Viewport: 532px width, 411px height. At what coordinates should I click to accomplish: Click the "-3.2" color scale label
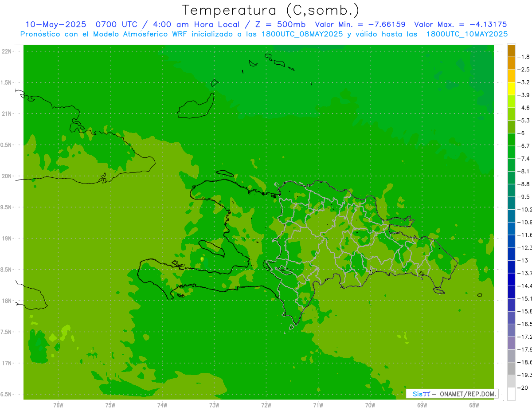tap(524, 82)
